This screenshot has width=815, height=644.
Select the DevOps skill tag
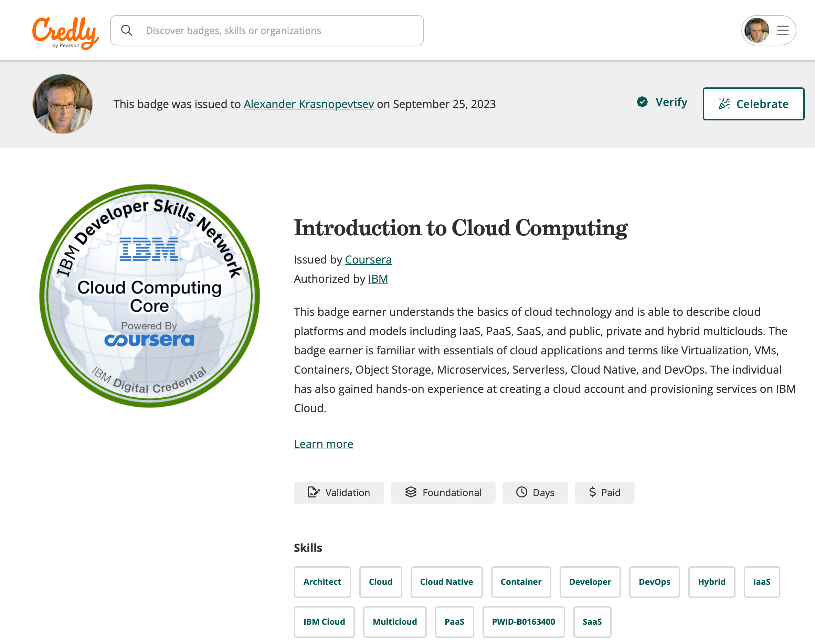tap(654, 582)
